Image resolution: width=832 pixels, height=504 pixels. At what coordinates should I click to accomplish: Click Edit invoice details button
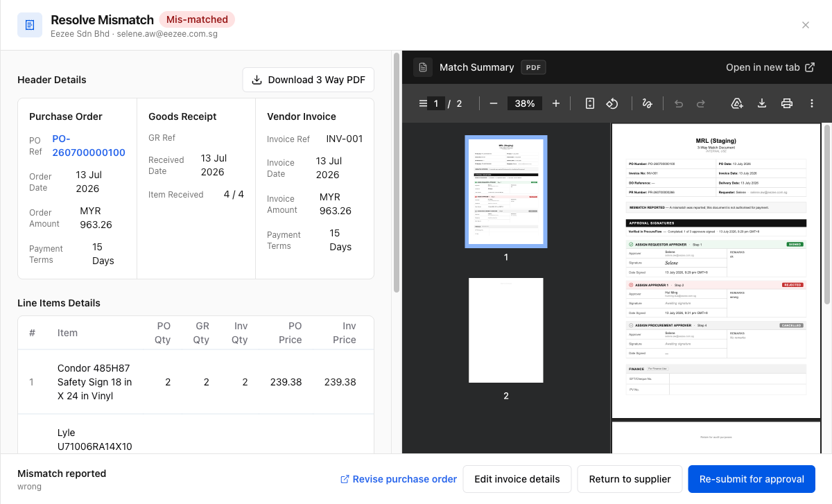coord(517,479)
